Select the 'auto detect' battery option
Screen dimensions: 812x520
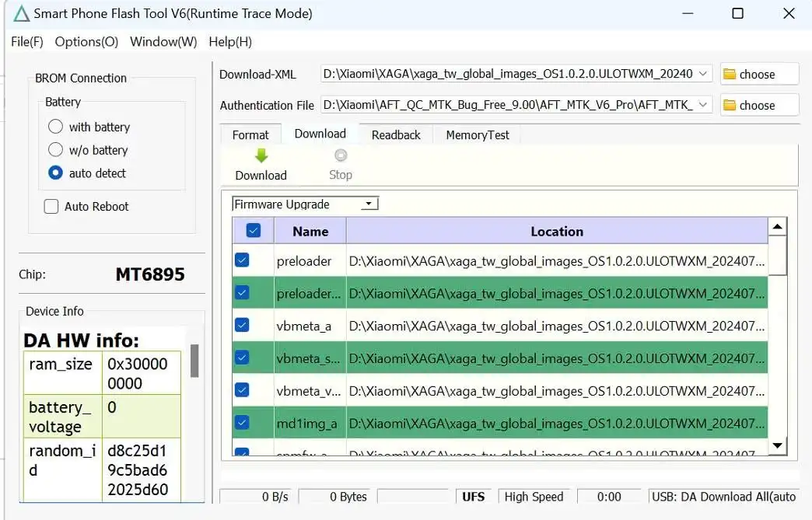[x=55, y=173]
